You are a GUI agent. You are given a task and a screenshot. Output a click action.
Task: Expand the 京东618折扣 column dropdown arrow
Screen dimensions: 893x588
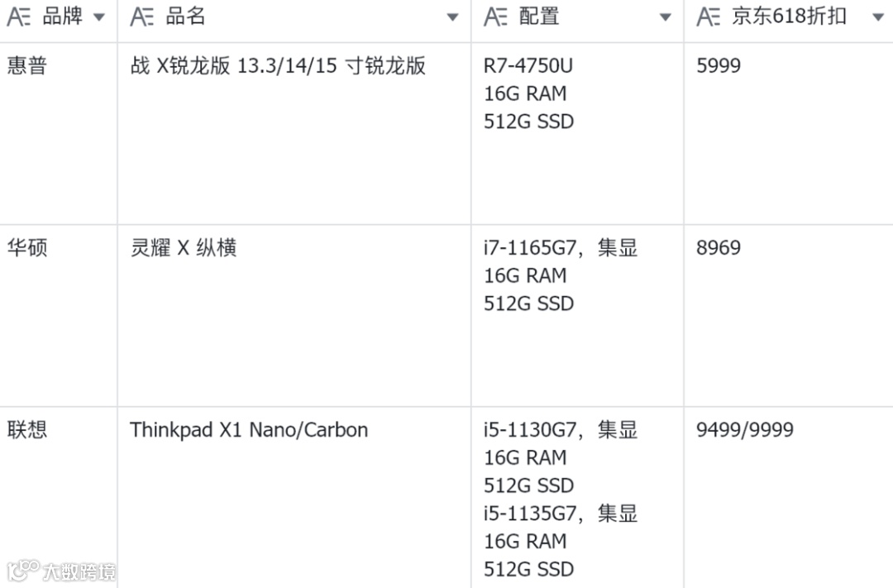878,17
